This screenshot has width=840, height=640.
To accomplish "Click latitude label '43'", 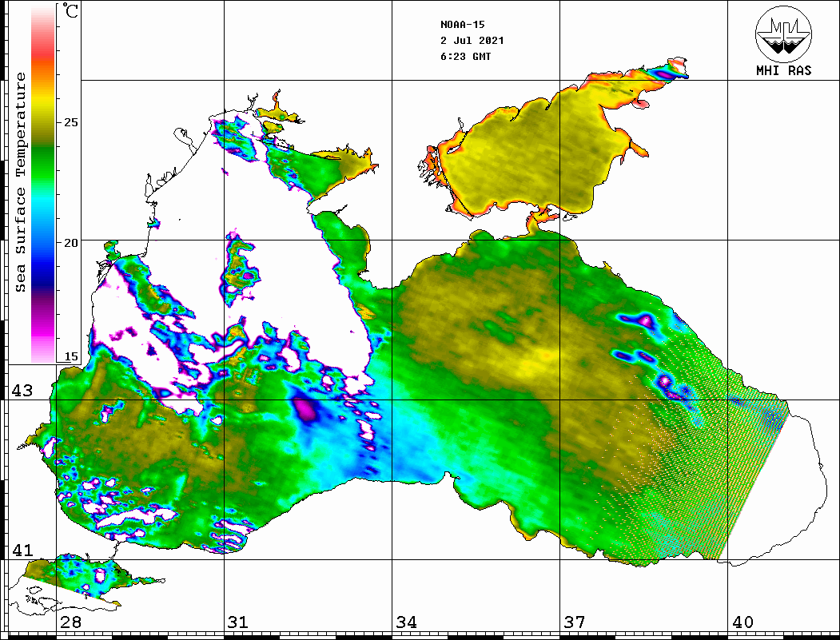I will click(22, 391).
